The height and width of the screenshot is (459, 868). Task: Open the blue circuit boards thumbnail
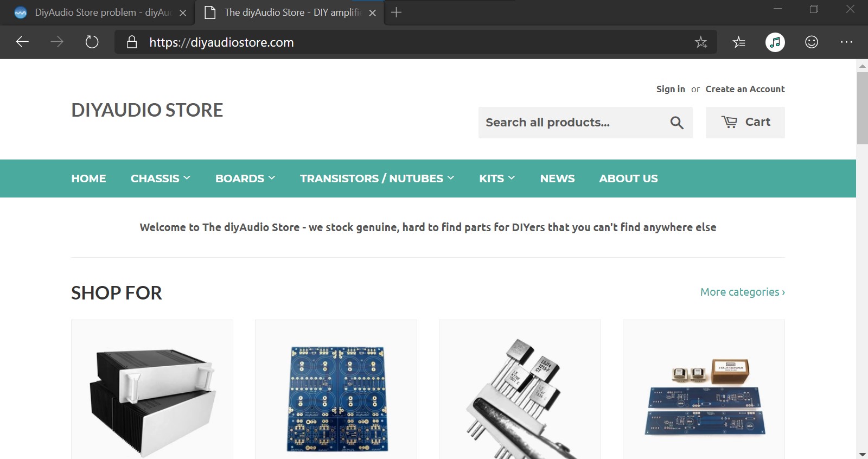pos(336,390)
